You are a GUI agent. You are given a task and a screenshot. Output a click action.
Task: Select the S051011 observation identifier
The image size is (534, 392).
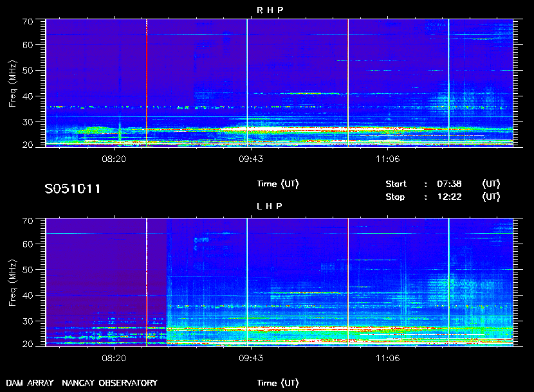tap(73, 189)
